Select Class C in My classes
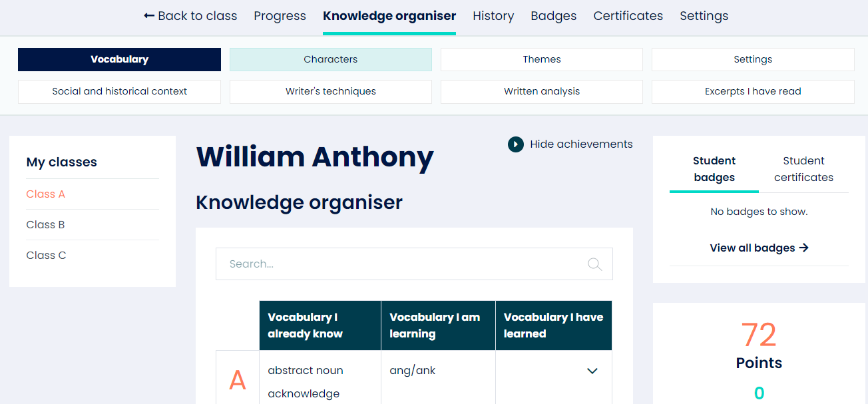This screenshot has width=868, height=404. coord(47,256)
